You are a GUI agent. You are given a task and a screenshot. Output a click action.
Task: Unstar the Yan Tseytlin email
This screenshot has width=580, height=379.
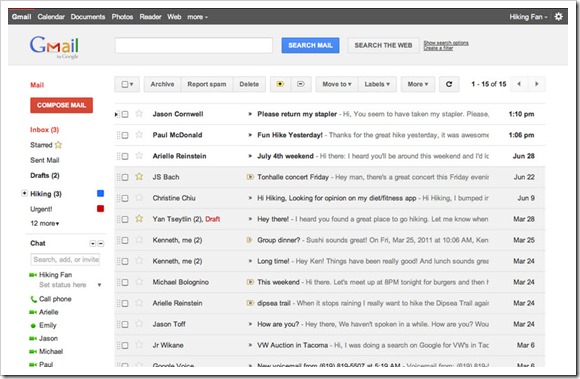point(139,219)
